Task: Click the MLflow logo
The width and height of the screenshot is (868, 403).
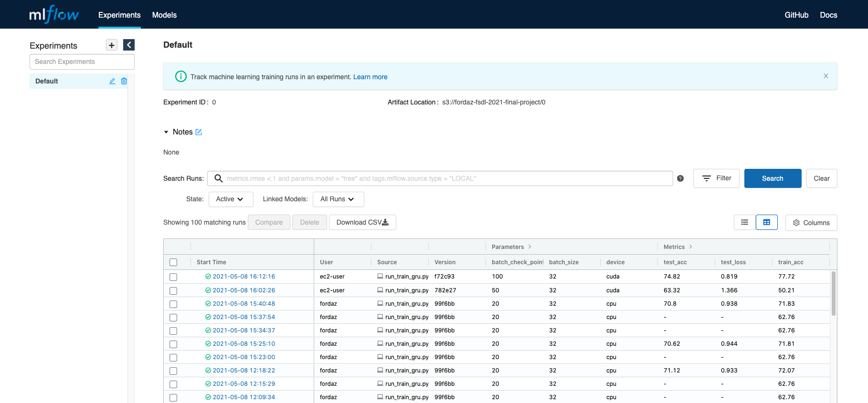Action: click(54, 14)
